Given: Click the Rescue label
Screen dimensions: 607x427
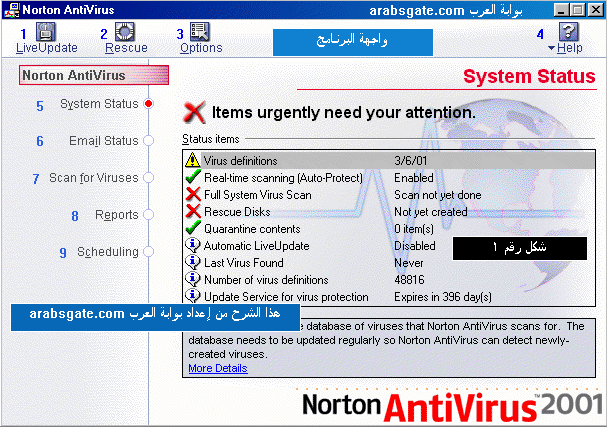Looking at the screenshot, I should point(126,48).
